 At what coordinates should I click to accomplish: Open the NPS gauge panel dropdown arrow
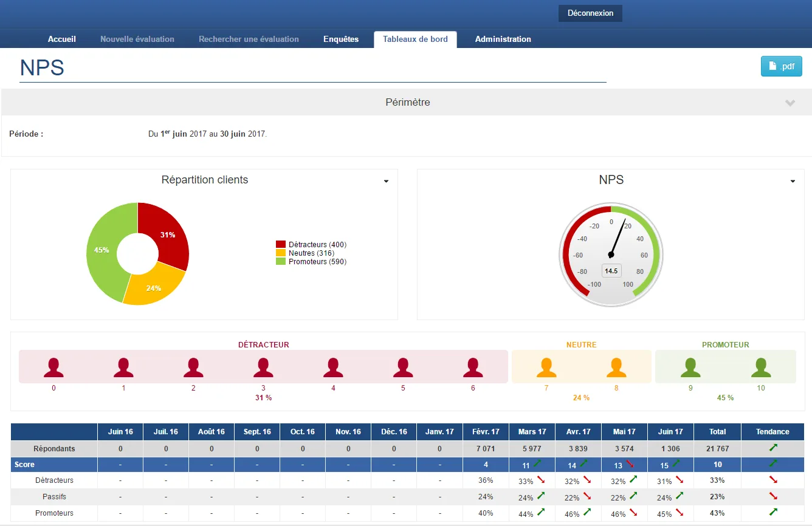[793, 181]
